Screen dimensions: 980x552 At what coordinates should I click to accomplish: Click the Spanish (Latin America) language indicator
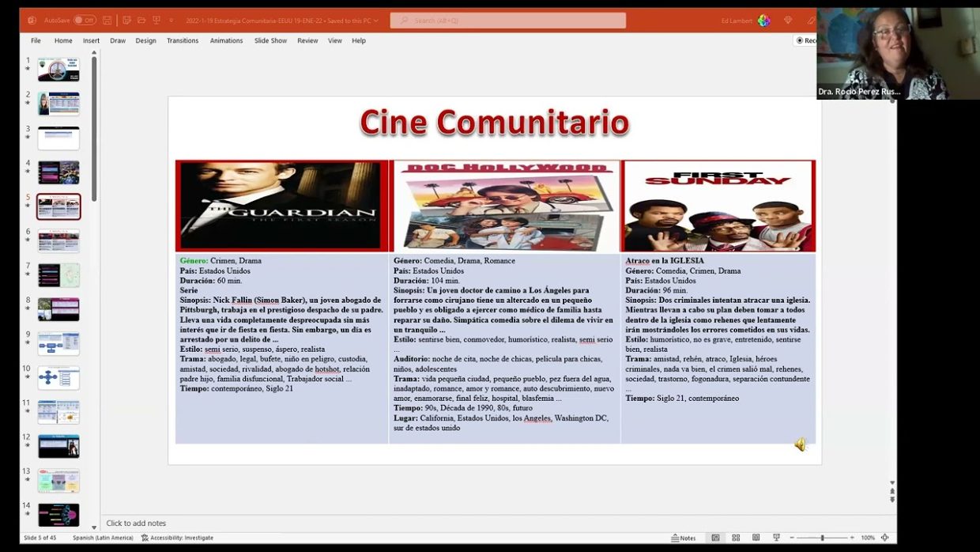103,538
